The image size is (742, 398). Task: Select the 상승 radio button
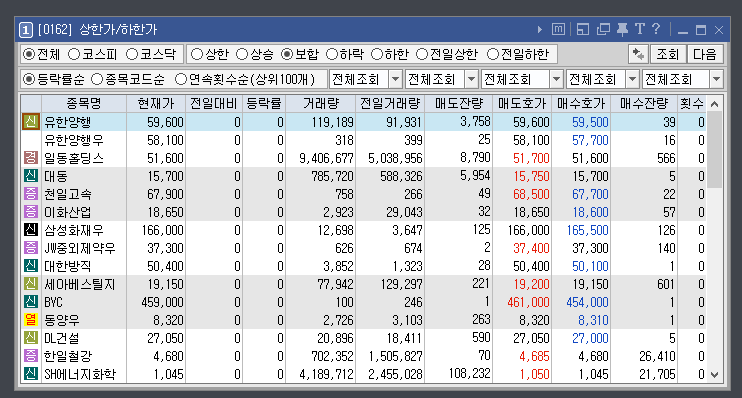click(242, 54)
